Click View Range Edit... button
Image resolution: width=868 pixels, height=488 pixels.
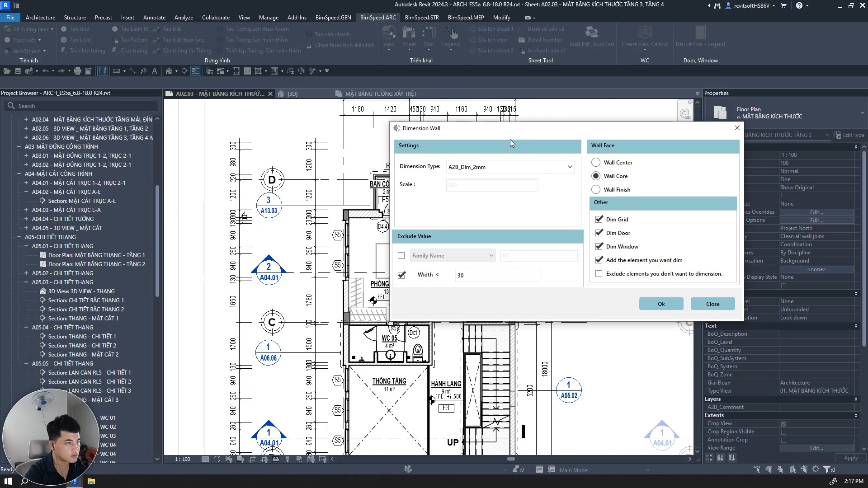click(x=816, y=448)
